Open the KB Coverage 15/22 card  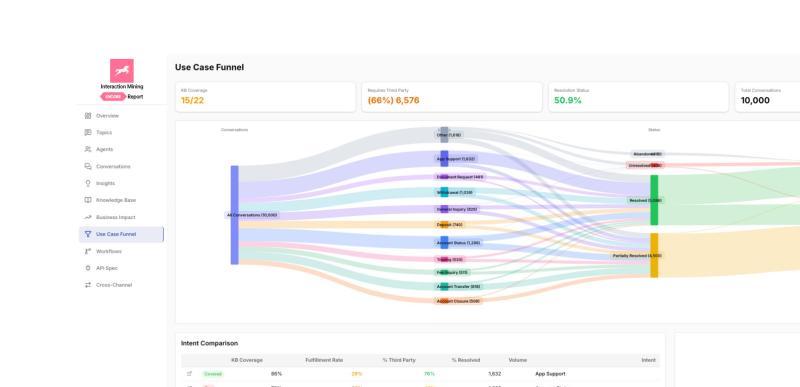[x=265, y=97]
